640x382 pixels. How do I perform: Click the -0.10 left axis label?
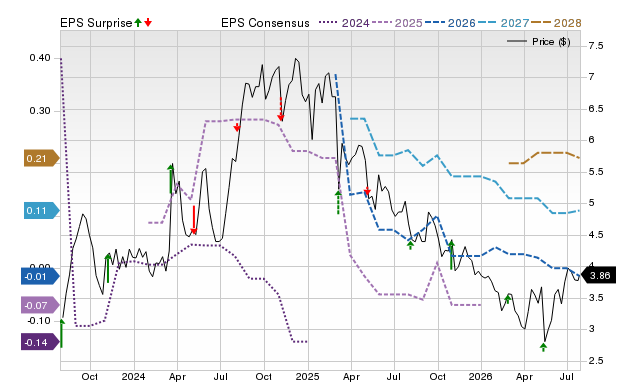39,321
